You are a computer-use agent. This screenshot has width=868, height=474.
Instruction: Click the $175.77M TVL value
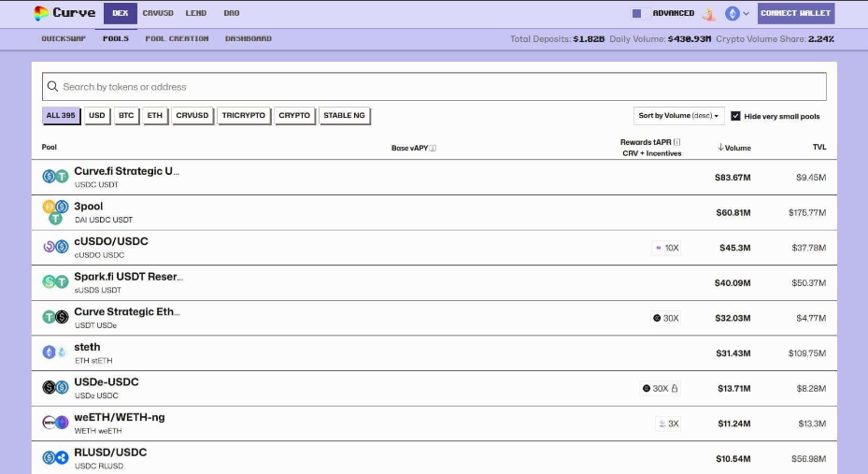tap(807, 212)
